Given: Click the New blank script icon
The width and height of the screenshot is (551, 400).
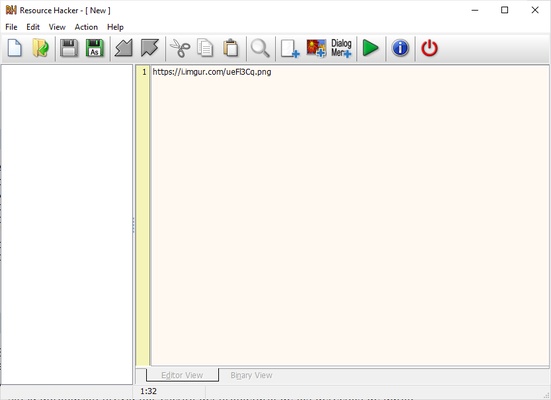Looking at the screenshot, I should click(15, 48).
